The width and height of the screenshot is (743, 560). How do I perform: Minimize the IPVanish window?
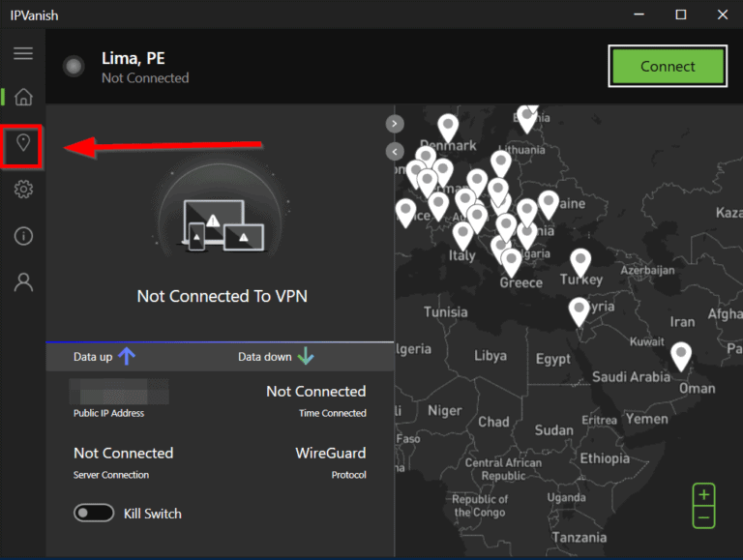[x=639, y=15]
